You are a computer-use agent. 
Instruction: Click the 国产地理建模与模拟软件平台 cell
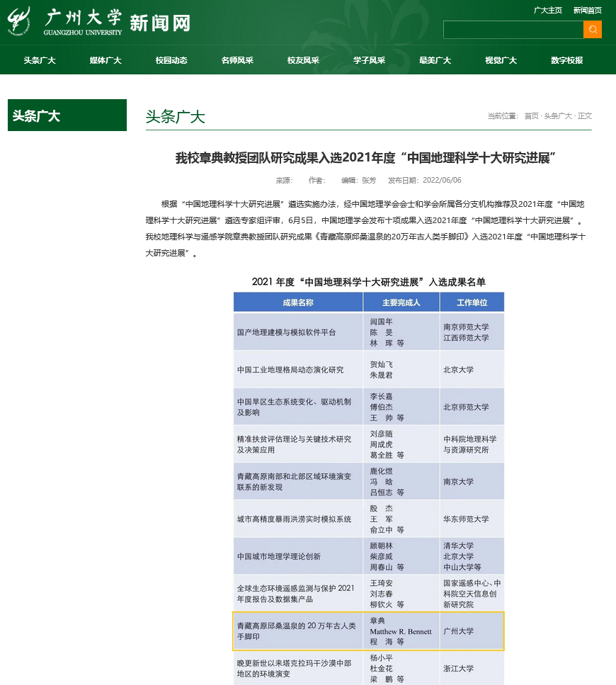point(298,332)
